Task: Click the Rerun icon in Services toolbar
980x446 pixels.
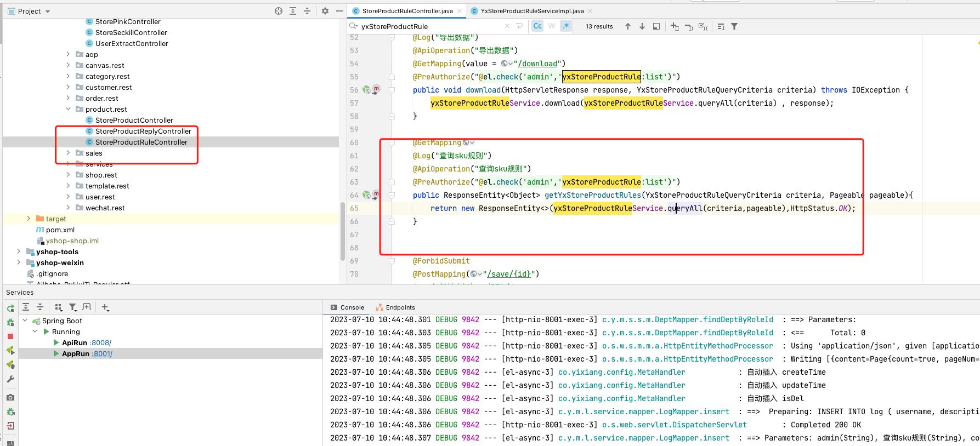Action: pos(10,308)
